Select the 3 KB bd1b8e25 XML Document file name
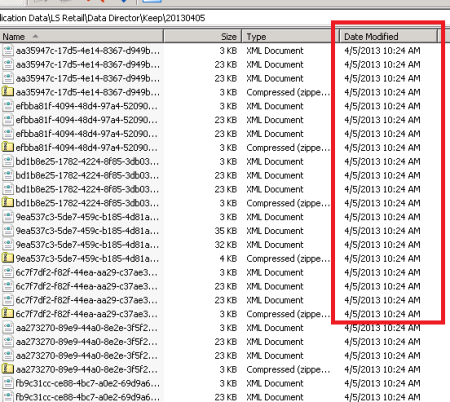This screenshot has height=402, width=450. [87, 161]
